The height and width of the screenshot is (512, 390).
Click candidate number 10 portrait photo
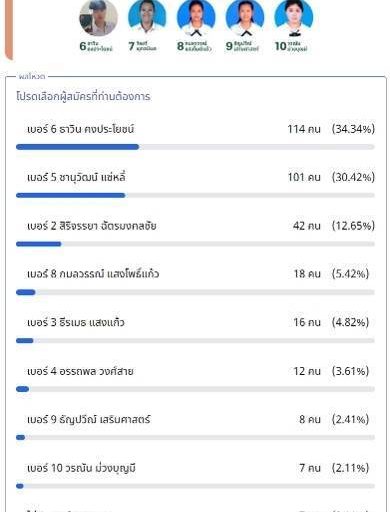tap(294, 17)
